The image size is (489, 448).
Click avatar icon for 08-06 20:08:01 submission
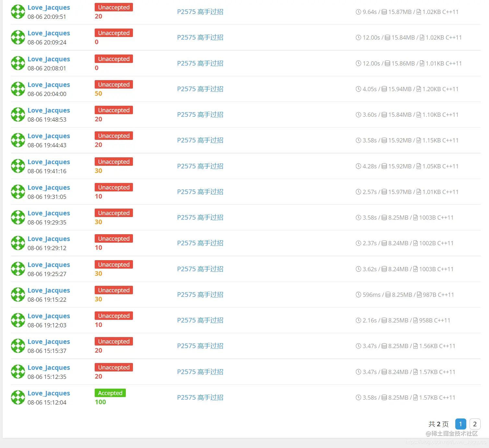(18, 63)
